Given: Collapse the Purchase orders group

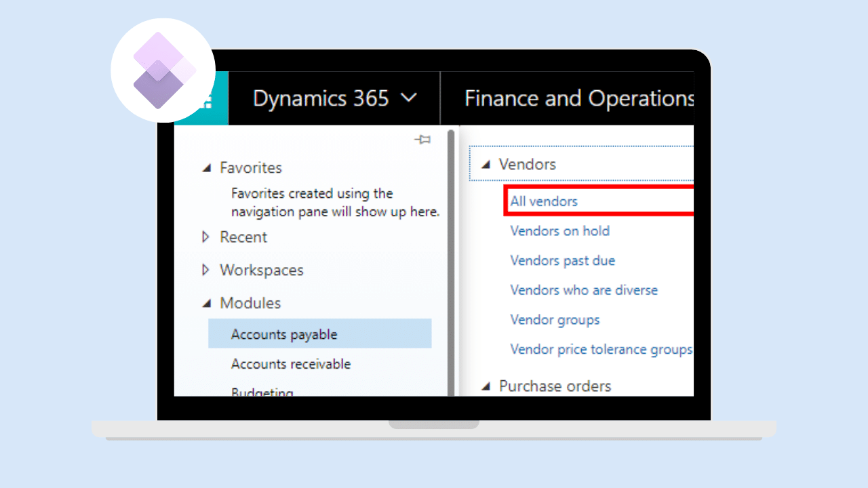Looking at the screenshot, I should [x=486, y=386].
